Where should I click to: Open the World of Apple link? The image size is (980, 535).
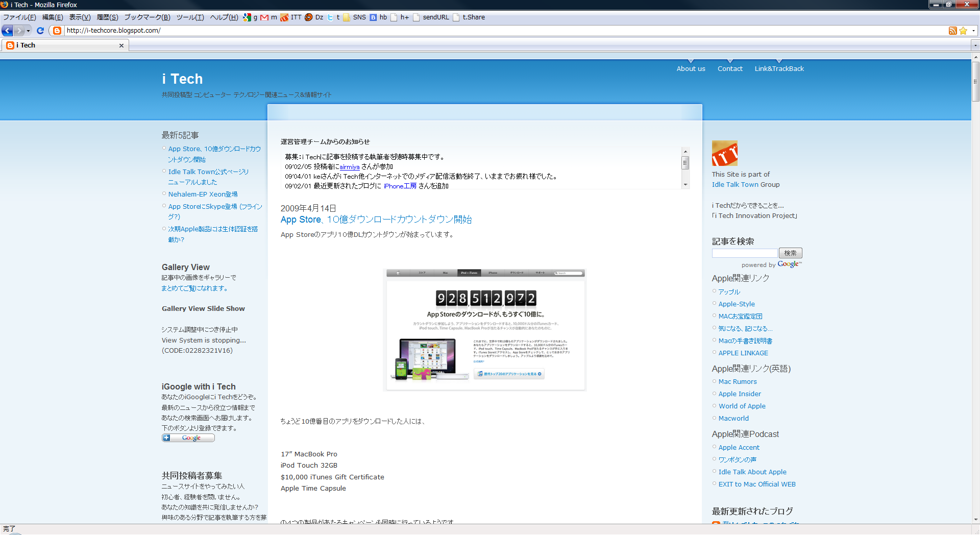(x=742, y=406)
